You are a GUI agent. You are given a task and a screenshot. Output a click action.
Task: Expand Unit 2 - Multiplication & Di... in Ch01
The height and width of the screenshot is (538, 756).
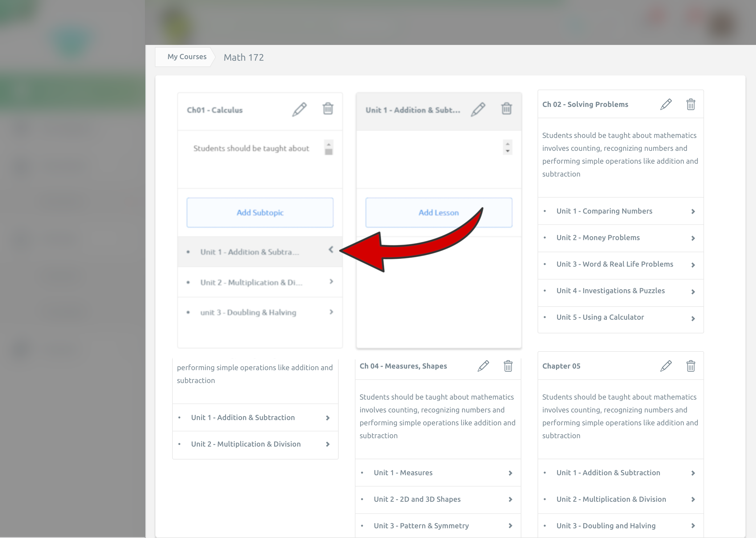(x=331, y=282)
